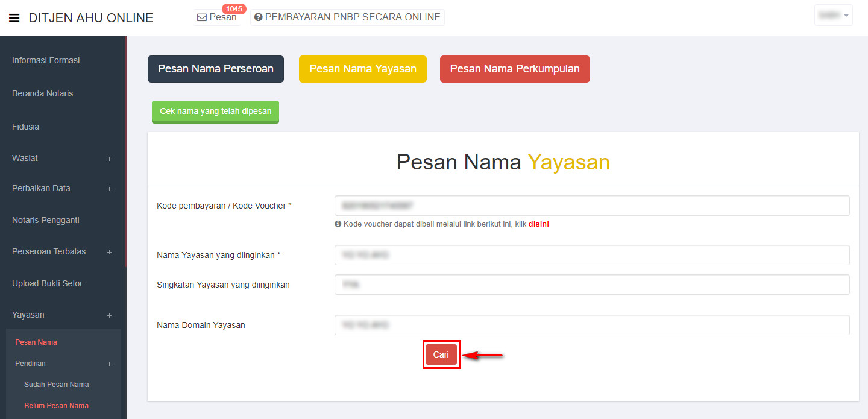The width and height of the screenshot is (868, 419).
Task: Click Cek nama yang telah dipesan
Action: pyautogui.click(x=215, y=112)
